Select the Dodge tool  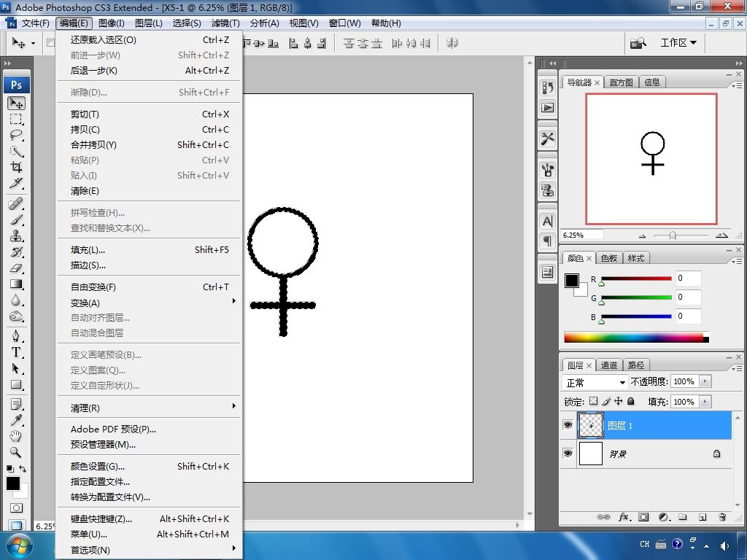tap(16, 316)
